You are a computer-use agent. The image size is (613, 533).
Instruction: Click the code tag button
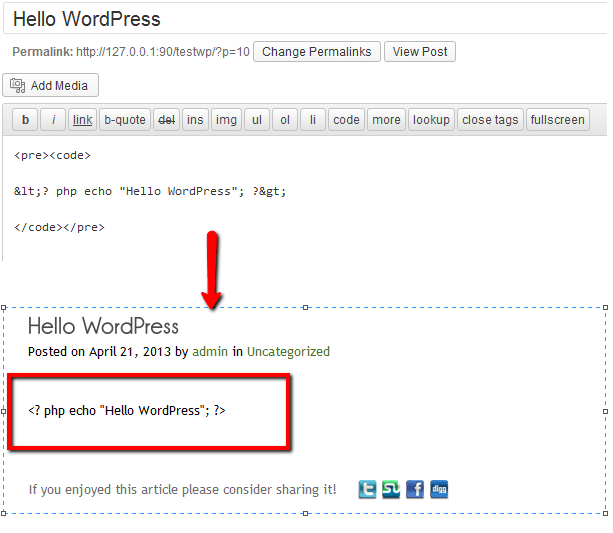(x=346, y=120)
